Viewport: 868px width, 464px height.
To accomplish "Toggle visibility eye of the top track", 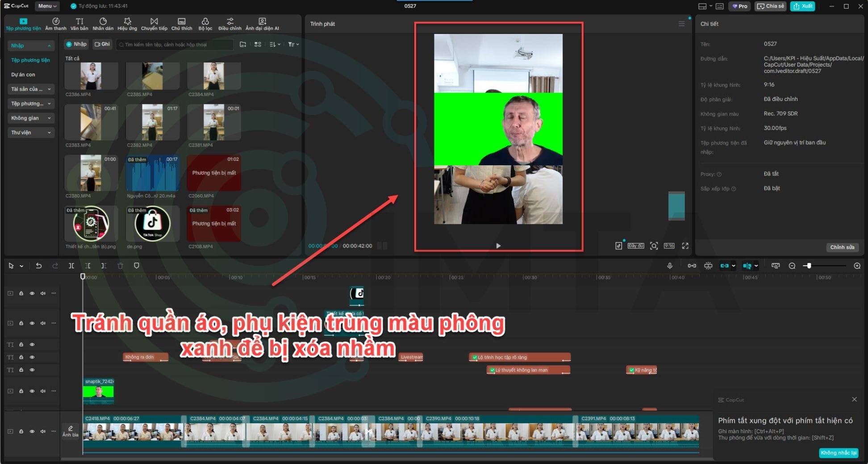I will pyautogui.click(x=32, y=293).
